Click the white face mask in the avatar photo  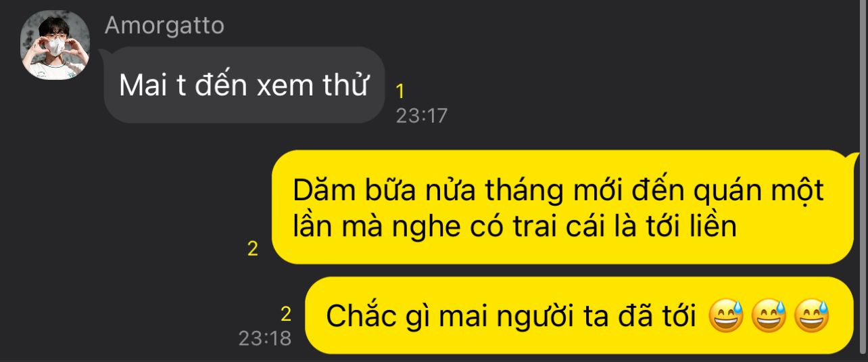[55, 47]
